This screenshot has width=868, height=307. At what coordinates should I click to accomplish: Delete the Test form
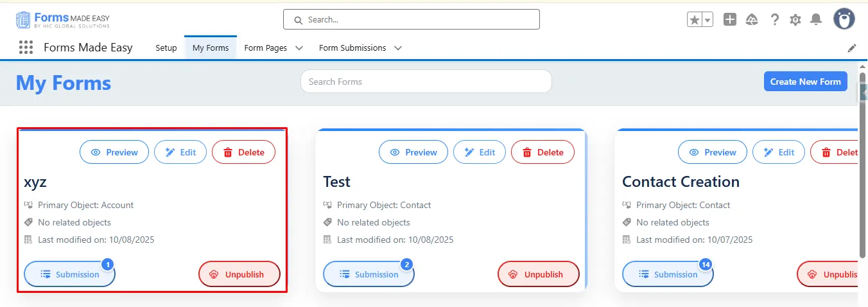coord(542,152)
